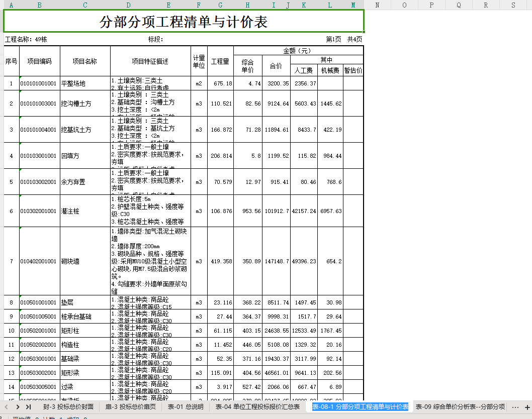Click the 过梁 item name cell
532x419 pixels.
85,387
